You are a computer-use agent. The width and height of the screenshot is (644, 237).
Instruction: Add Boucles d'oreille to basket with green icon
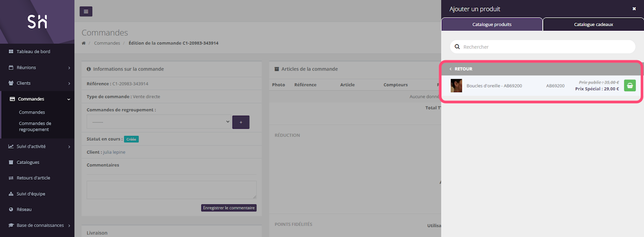pyautogui.click(x=629, y=86)
